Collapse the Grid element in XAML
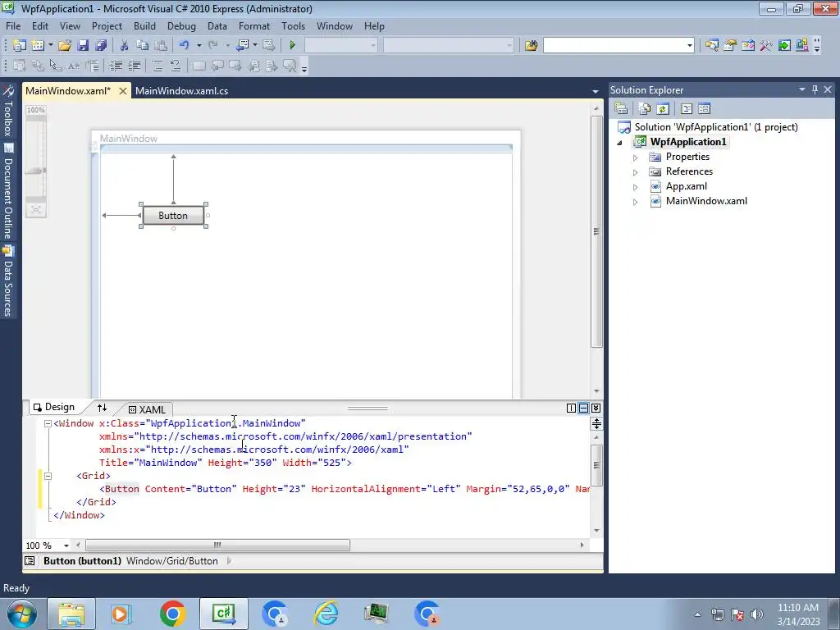Image resolution: width=840 pixels, height=630 pixels. coord(48,476)
